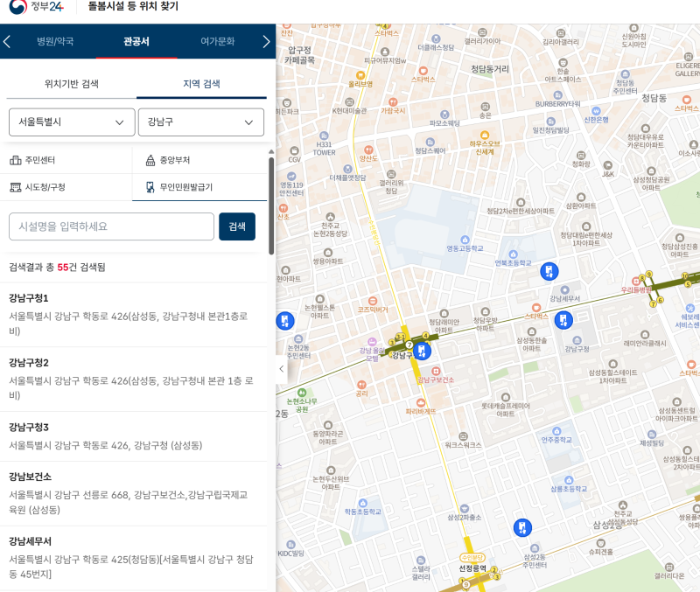
Task: Click the 강남세무서 map icon
Action: point(564,290)
